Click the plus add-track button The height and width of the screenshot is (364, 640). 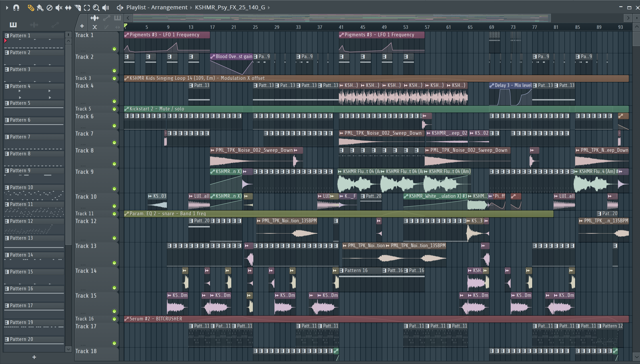point(82,26)
